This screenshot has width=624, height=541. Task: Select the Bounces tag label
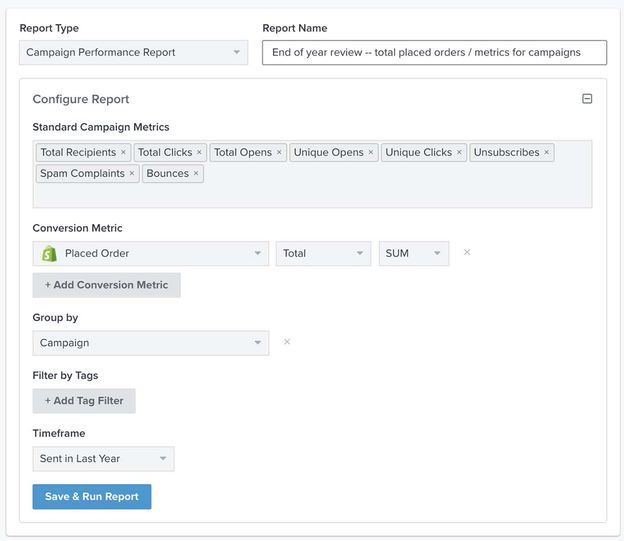(168, 174)
